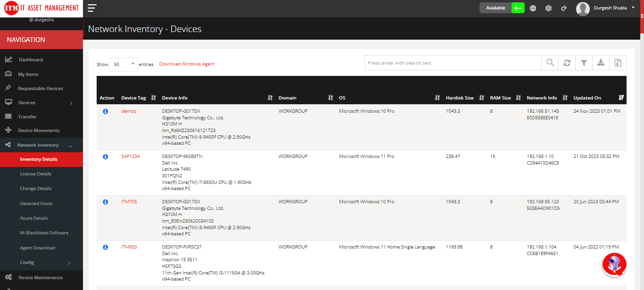Focus the search text input field

pos(453,63)
